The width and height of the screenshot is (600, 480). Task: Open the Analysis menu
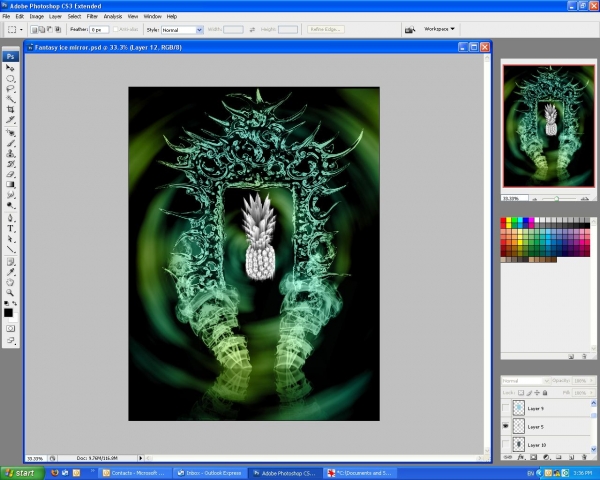(112, 16)
